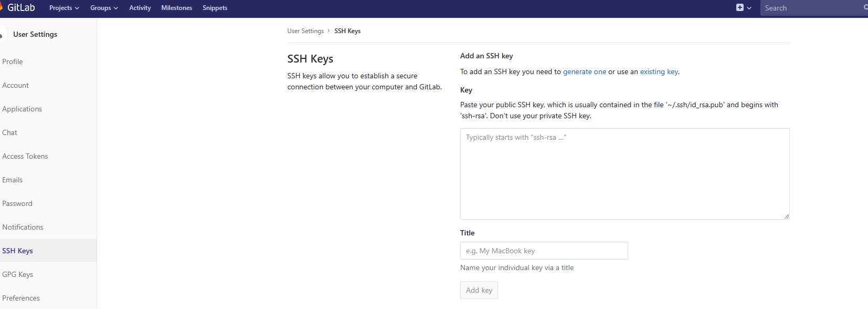The width and height of the screenshot is (868, 309).
Task: Expand the Projects dropdown menu
Action: click(64, 8)
